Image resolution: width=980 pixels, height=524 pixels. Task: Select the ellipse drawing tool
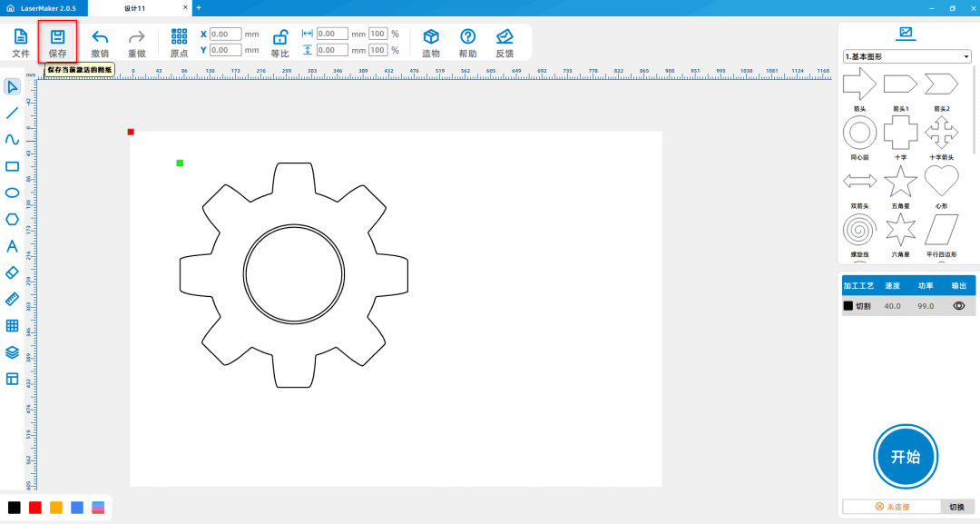(x=12, y=193)
